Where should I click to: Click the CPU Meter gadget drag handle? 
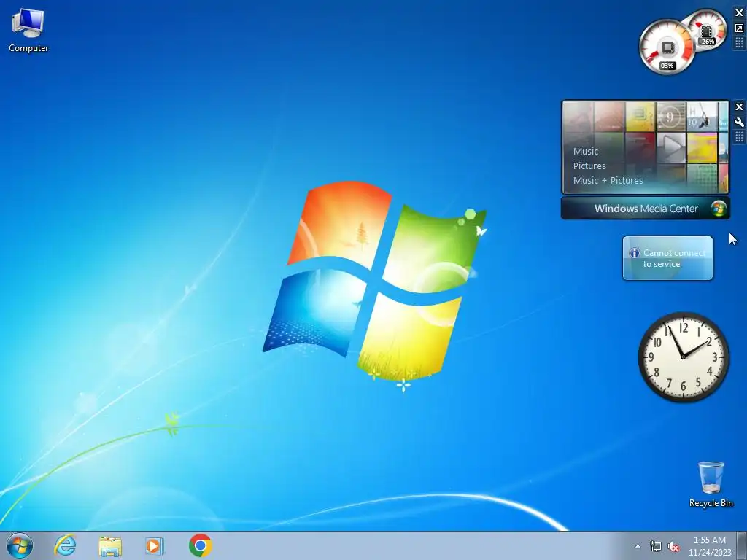[740, 43]
